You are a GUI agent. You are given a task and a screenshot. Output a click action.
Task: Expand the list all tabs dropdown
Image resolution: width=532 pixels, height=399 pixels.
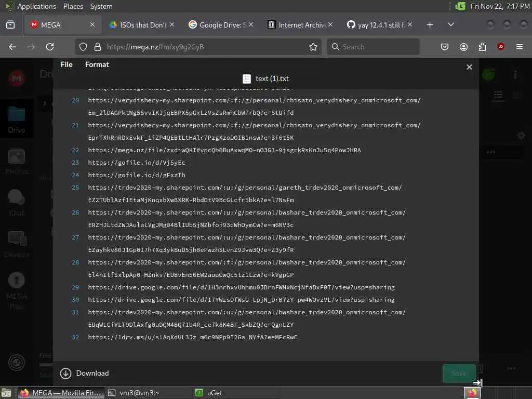point(451,24)
